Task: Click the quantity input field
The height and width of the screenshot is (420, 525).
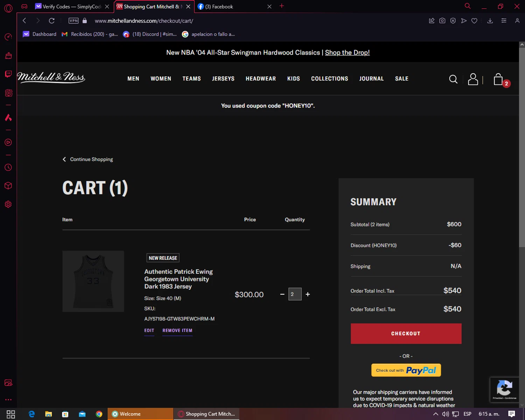Action: (295, 294)
